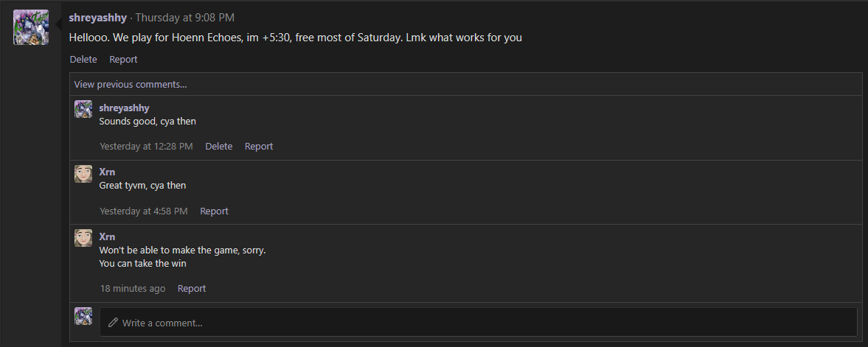This screenshot has width=868, height=347.
Task: Report the main Hoenn Echoes post
Action: 123,59
